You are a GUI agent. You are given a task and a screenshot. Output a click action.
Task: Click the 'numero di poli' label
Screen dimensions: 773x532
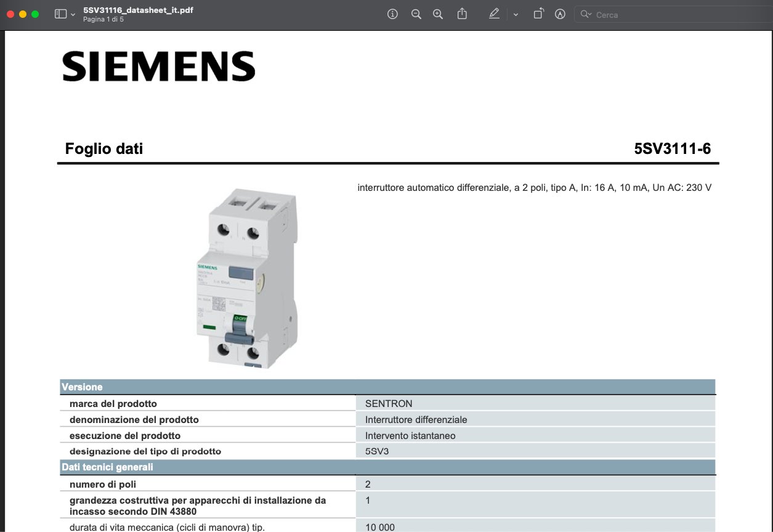pyautogui.click(x=103, y=485)
